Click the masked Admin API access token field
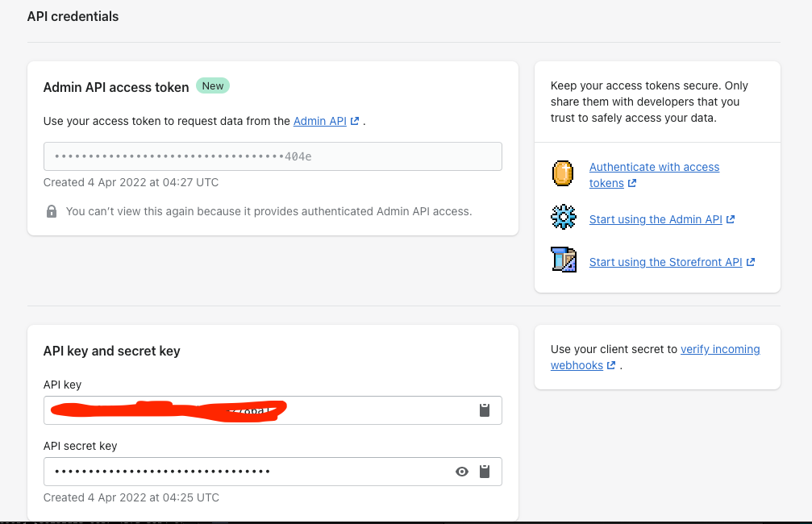This screenshot has width=812, height=524. click(273, 156)
